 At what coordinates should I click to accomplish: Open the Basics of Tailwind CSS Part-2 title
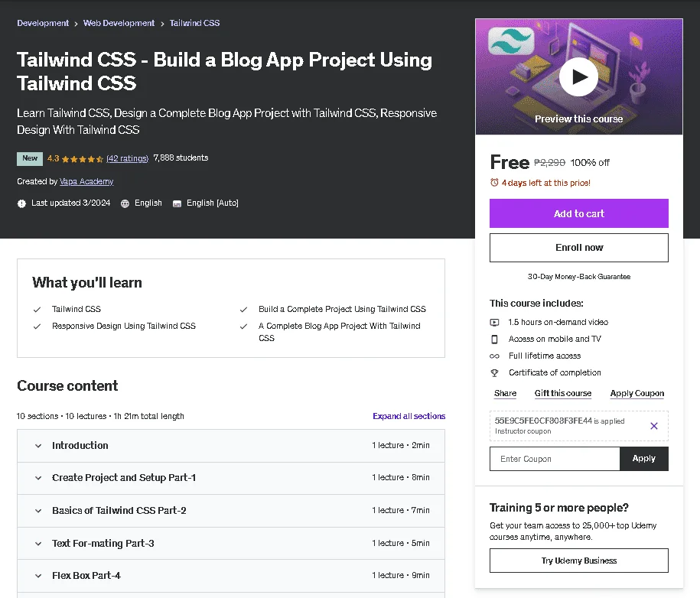(x=119, y=511)
